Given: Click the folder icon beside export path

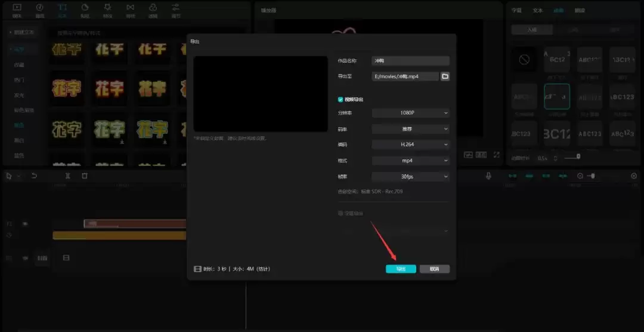Looking at the screenshot, I should [x=445, y=76].
